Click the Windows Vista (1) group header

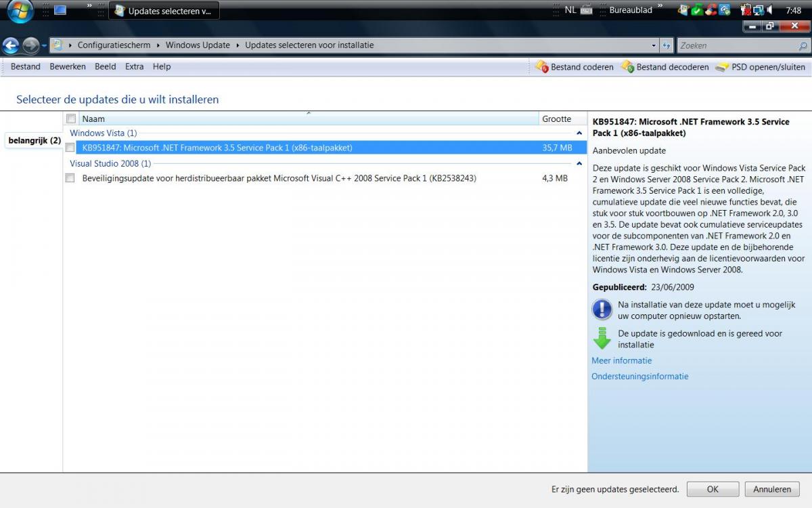click(104, 133)
